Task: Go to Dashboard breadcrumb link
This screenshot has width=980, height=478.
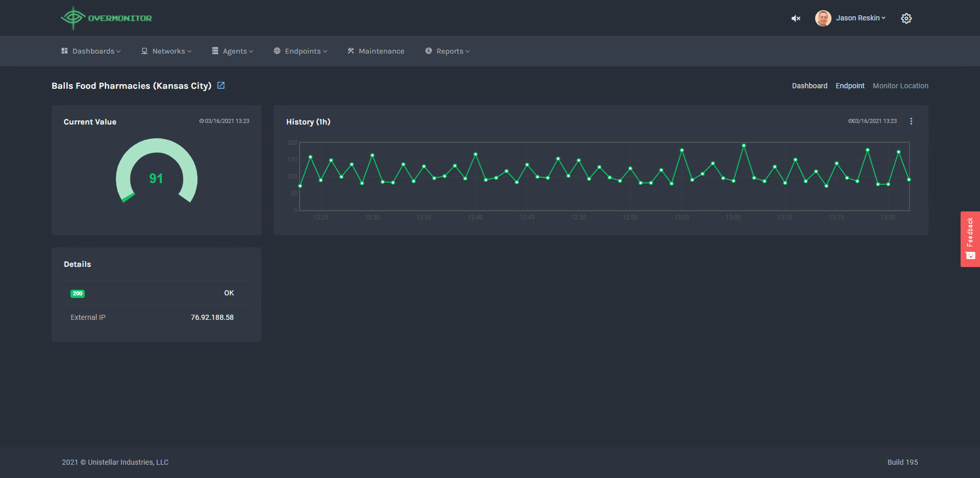Action: 810,86
